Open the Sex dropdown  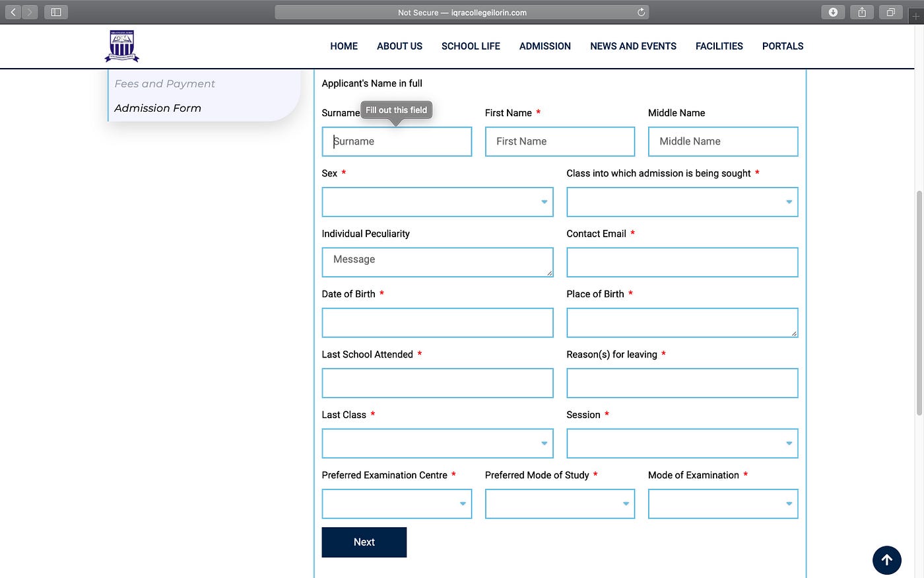[x=438, y=202]
